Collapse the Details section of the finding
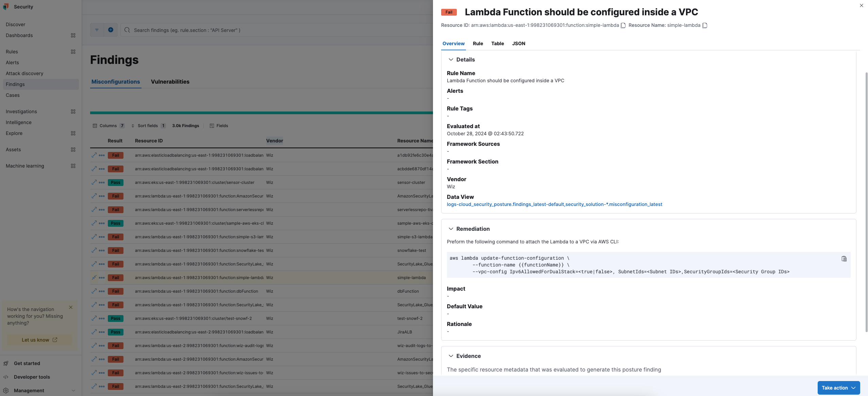This screenshot has height=396, width=868. [451, 59]
